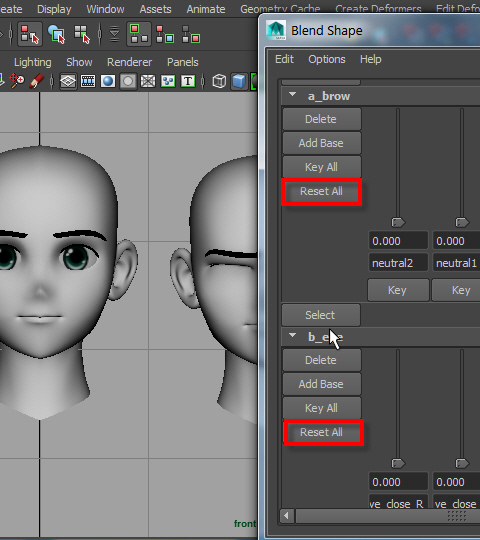The height and width of the screenshot is (540, 480).
Task: Click Delete under a_brow
Action: click(322, 119)
